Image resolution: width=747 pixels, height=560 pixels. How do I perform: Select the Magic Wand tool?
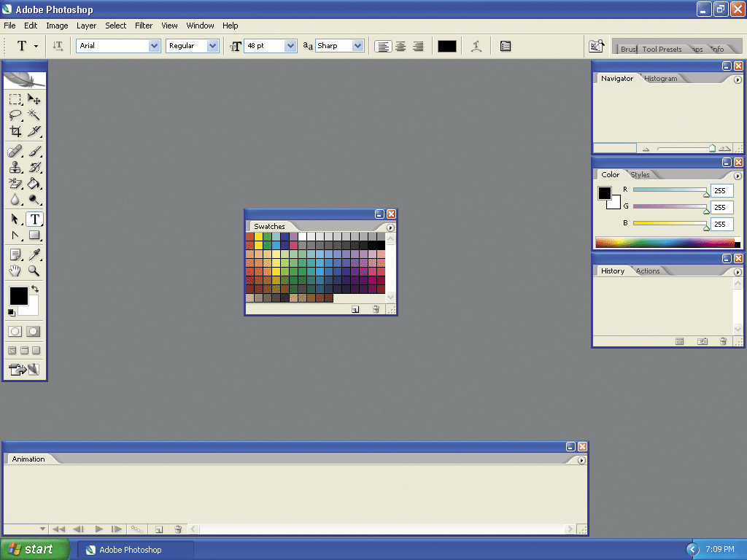point(34,115)
